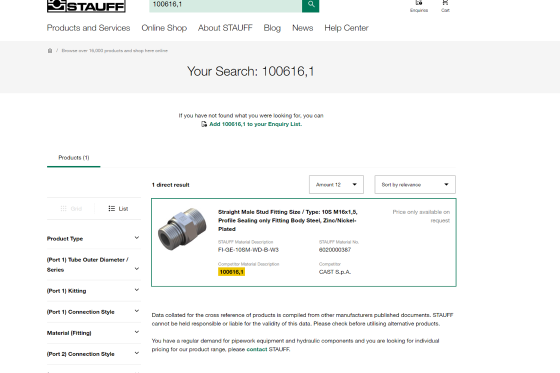Image resolution: width=560 pixels, height=373 pixels.
Task: Click Price only available on request text
Action: point(421,216)
